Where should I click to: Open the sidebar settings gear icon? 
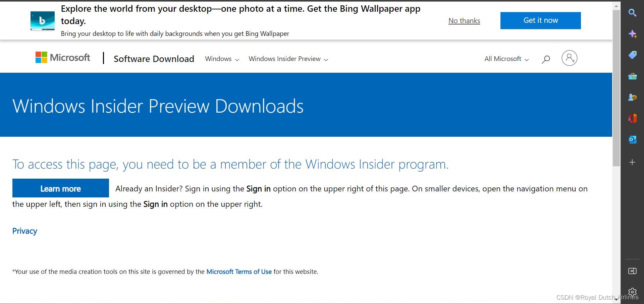coord(632,292)
